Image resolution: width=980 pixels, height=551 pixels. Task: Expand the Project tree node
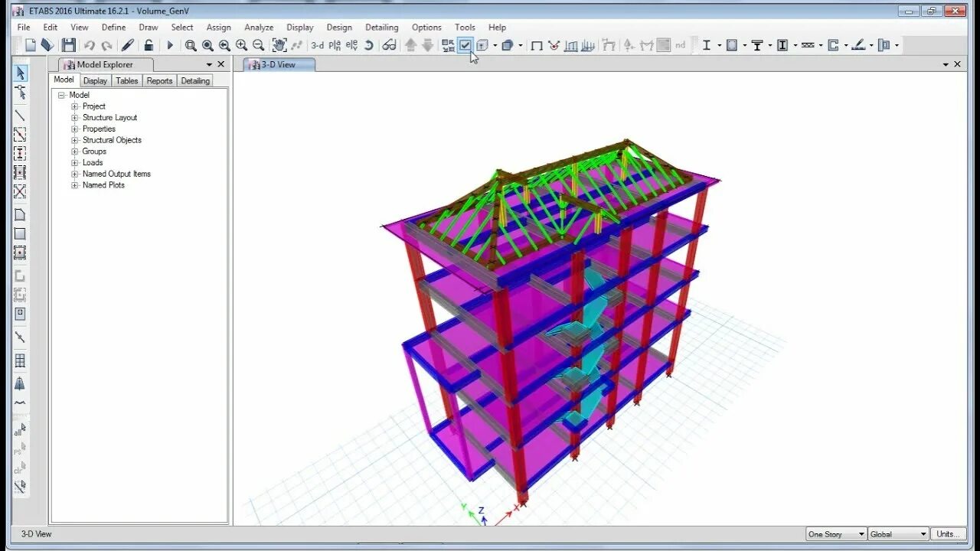(x=75, y=106)
